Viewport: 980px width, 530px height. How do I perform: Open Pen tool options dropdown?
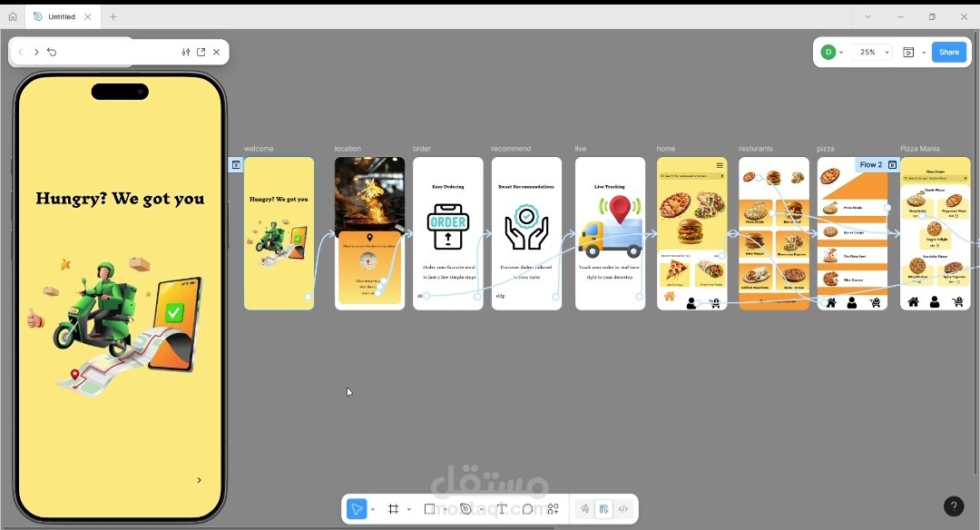coord(481,509)
